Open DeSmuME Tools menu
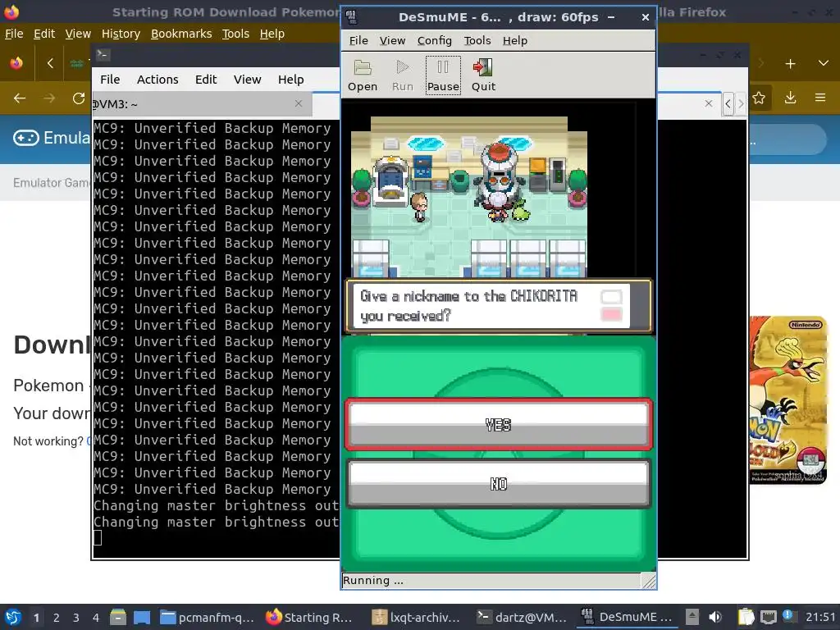 [x=477, y=41]
